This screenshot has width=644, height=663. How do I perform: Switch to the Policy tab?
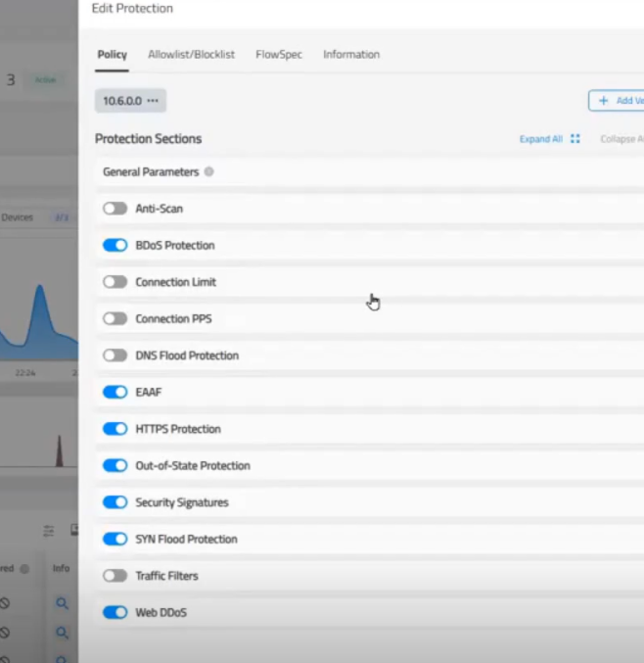pyautogui.click(x=112, y=55)
